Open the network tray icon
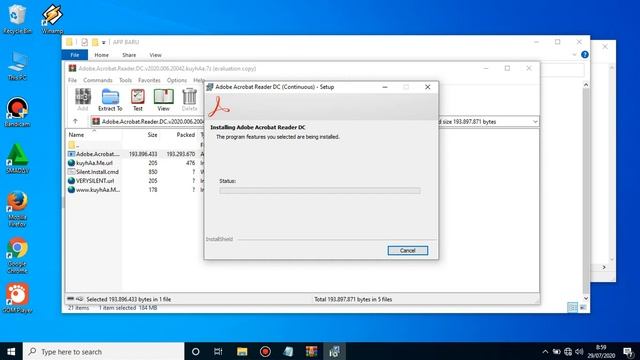This screenshot has height=360, width=640. coord(568,351)
